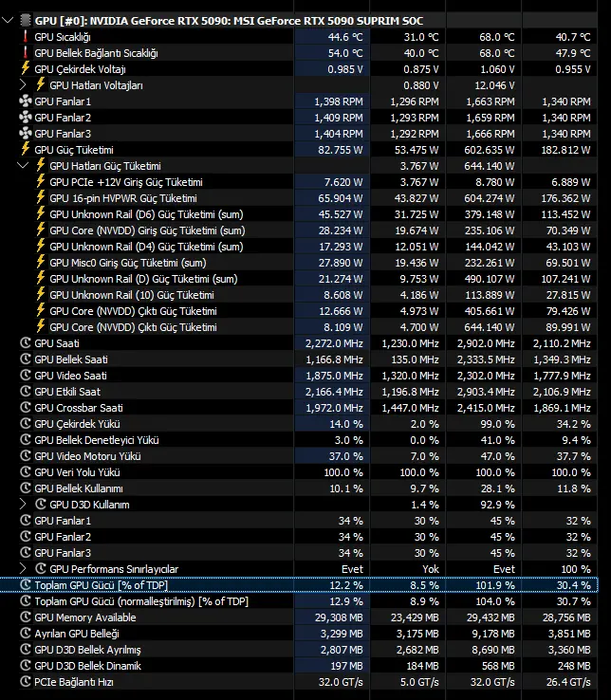
Task: Select the GPU Sıcaklığı sensor row
Action: pyautogui.click(x=299, y=37)
